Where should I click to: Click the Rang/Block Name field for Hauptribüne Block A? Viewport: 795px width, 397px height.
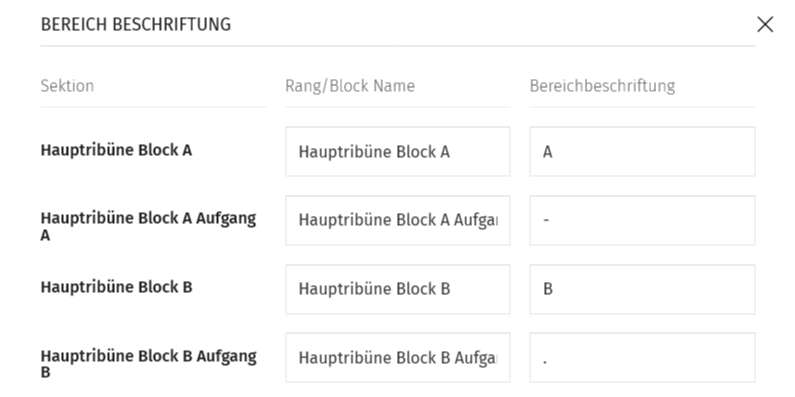click(398, 152)
